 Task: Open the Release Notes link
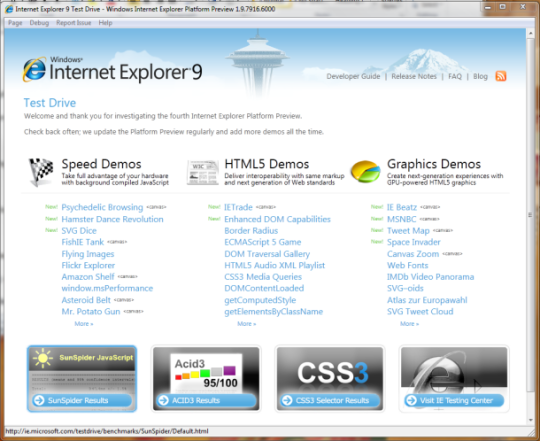[414, 76]
